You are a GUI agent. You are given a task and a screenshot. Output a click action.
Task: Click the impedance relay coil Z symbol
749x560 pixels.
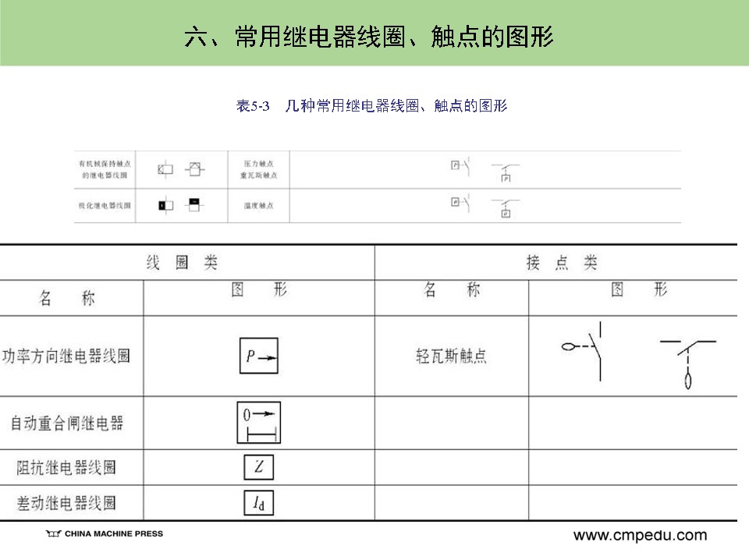click(258, 467)
